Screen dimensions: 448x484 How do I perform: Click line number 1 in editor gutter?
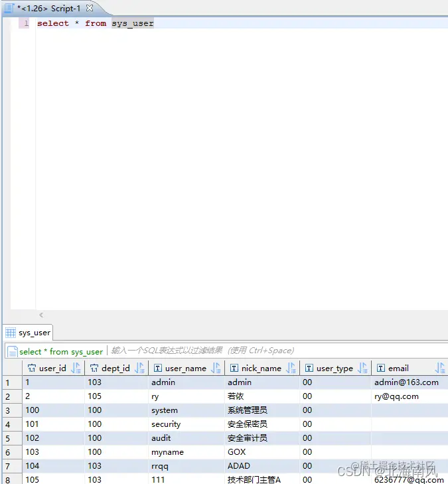pyautogui.click(x=27, y=23)
